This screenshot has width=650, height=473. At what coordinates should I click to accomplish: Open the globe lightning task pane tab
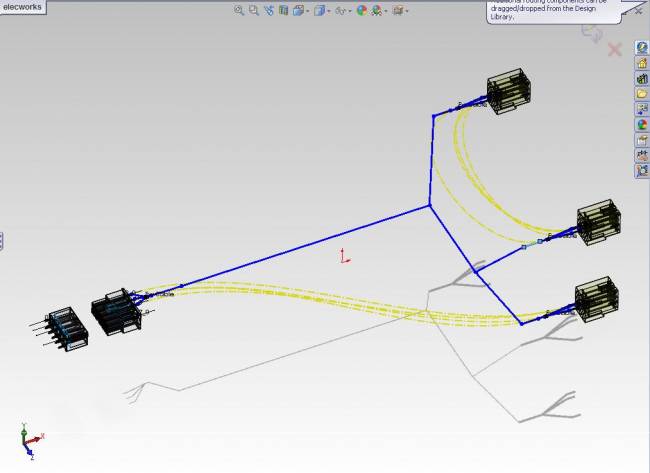[x=642, y=48]
